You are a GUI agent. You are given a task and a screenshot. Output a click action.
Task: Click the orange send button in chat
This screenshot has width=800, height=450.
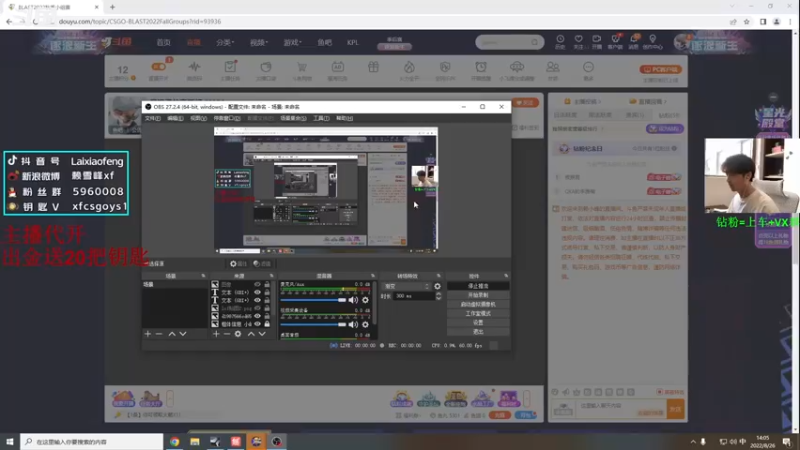(676, 409)
